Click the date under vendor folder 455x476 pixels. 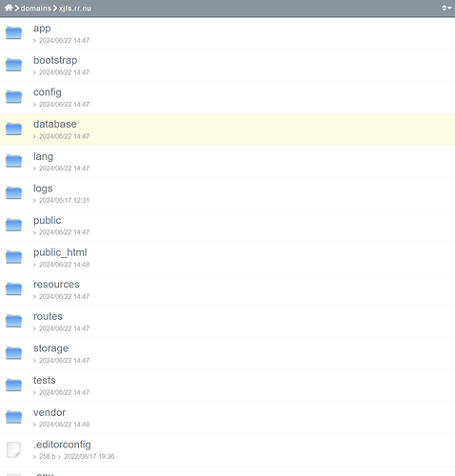(x=65, y=425)
